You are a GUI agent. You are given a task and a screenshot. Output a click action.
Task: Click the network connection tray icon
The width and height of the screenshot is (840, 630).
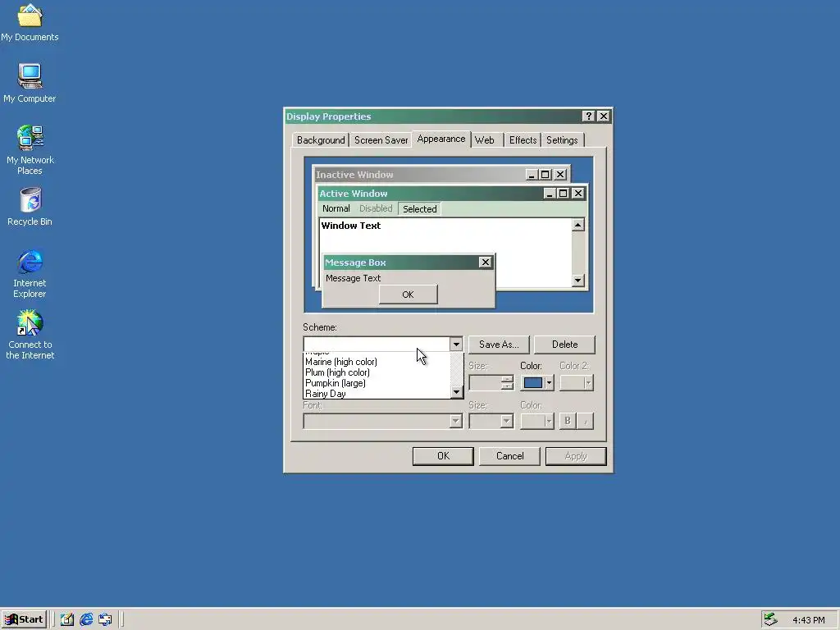[x=770, y=619]
